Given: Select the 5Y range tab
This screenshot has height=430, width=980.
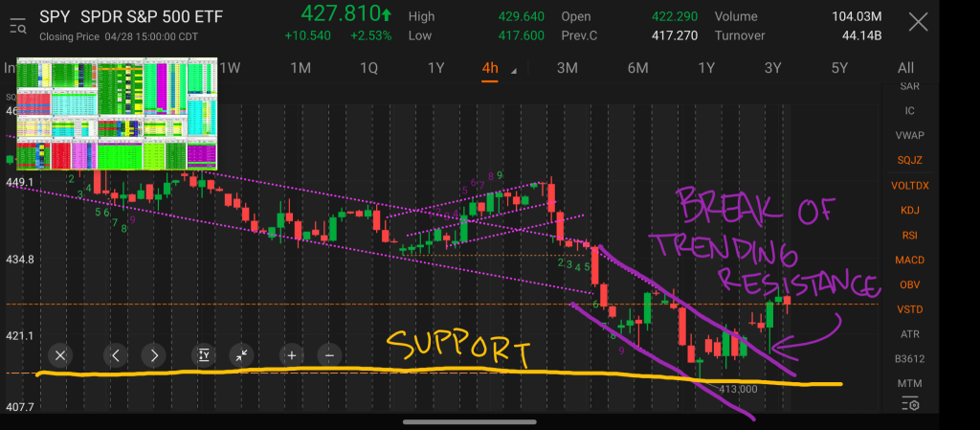Looking at the screenshot, I should point(839,68).
